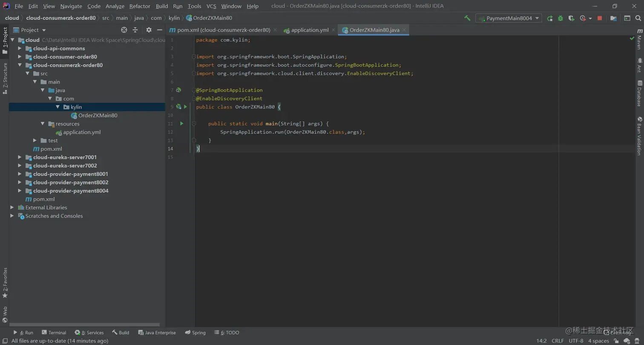Viewport: 644px width, 345px height.
Task: Open the Ant side panel
Action: 639,65
